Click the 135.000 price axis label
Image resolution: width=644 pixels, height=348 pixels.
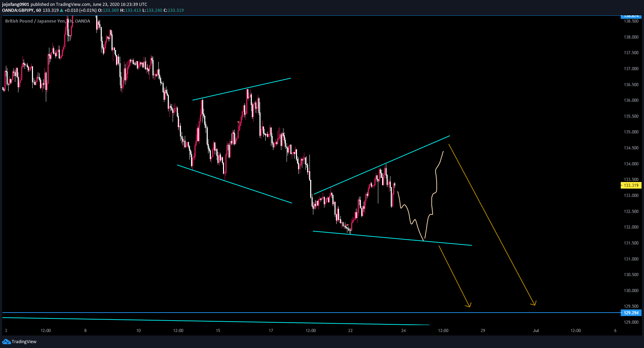pos(631,132)
